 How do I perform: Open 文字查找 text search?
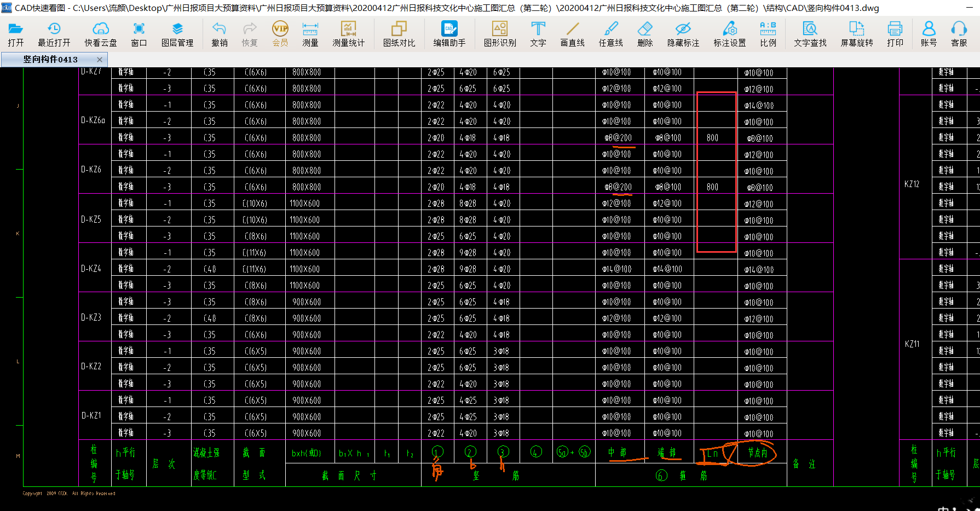coord(810,34)
